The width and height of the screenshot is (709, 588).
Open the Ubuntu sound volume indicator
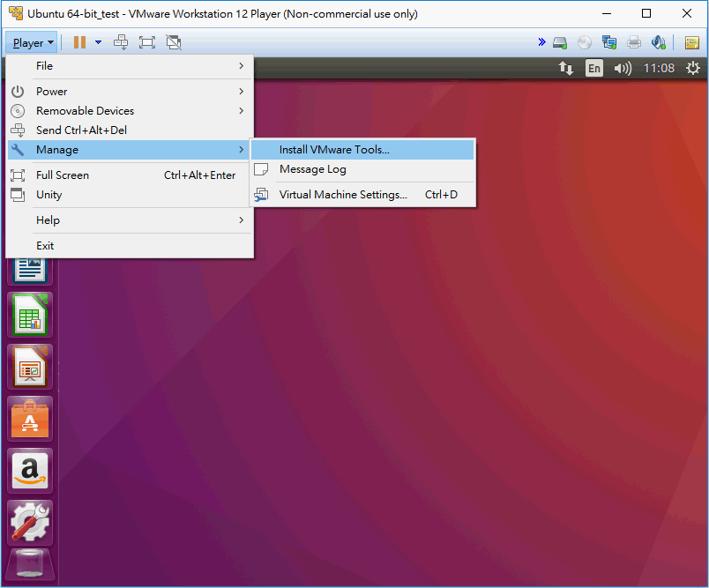click(623, 68)
